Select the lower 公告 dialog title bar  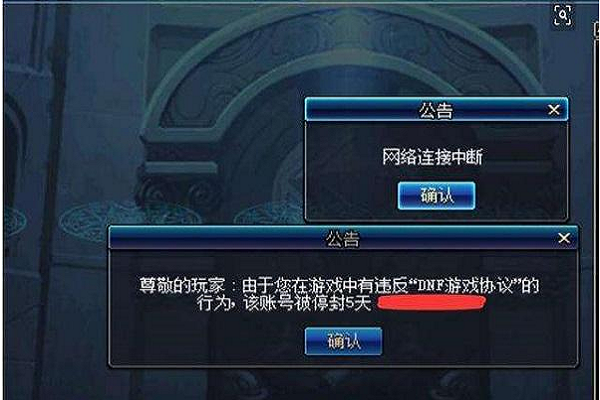[343, 238]
